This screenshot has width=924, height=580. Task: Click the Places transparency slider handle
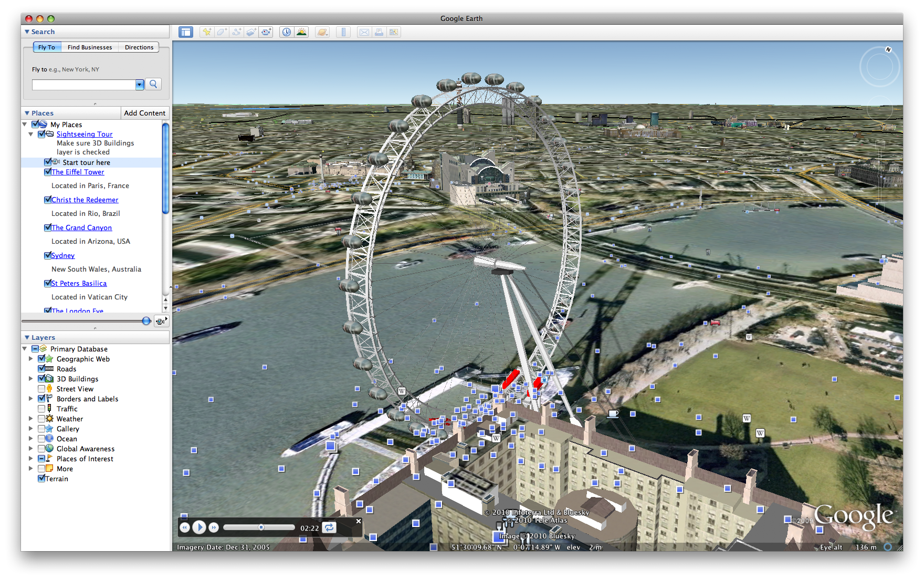tap(146, 321)
